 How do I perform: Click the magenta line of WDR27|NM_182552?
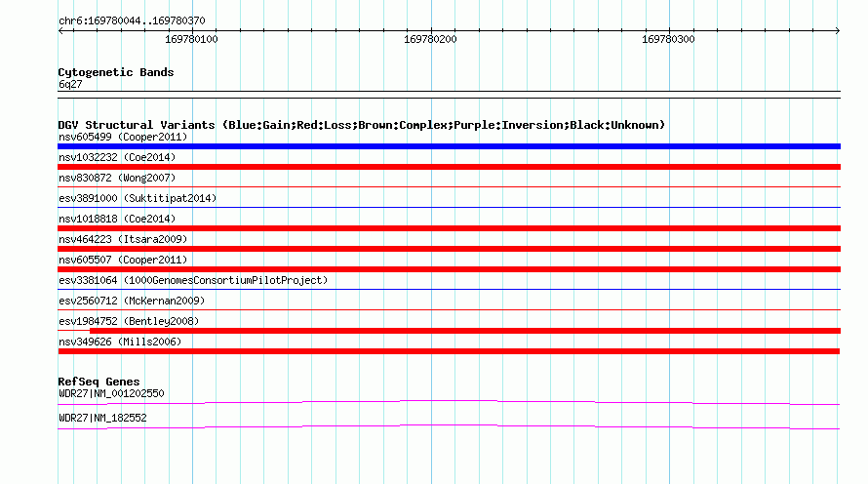click(449, 426)
